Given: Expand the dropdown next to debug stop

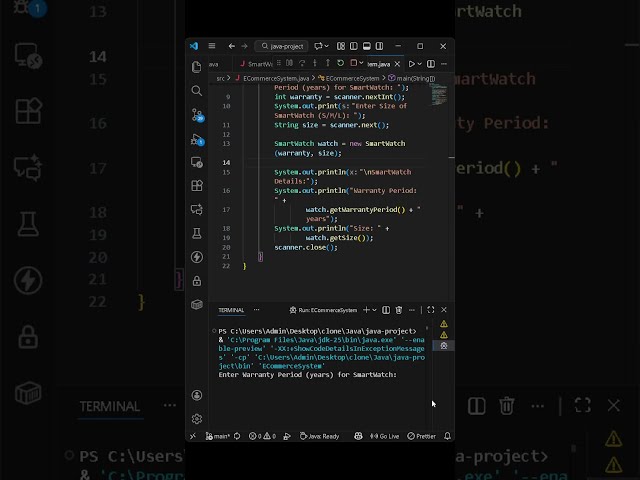Looking at the screenshot, I should (x=361, y=63).
